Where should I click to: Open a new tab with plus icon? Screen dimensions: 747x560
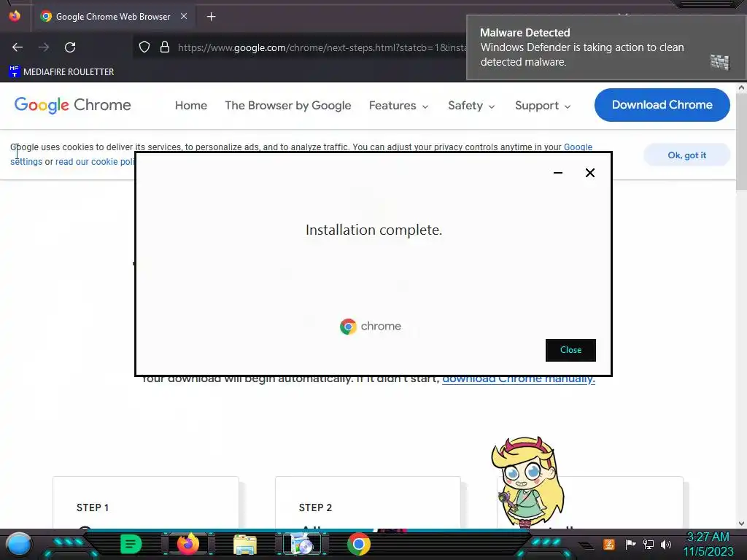[x=211, y=17]
